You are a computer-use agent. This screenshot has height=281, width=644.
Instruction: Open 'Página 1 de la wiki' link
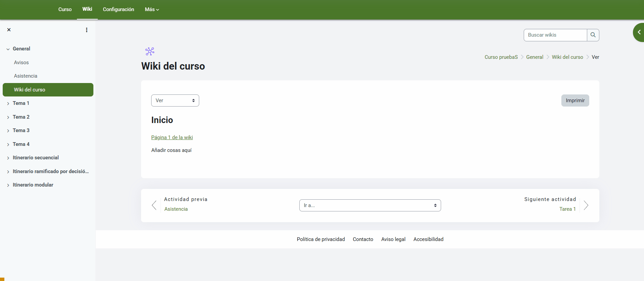pyautogui.click(x=172, y=137)
